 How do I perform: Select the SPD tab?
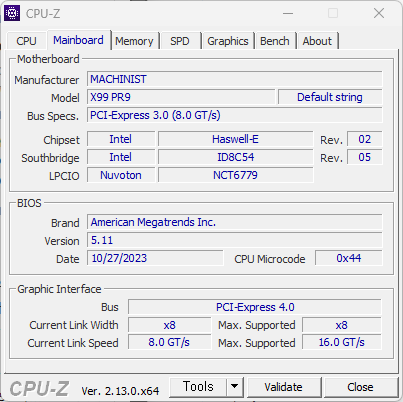pos(180,41)
